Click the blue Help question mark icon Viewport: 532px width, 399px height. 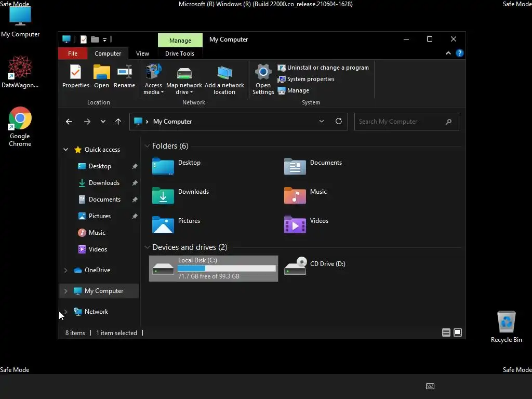point(459,54)
